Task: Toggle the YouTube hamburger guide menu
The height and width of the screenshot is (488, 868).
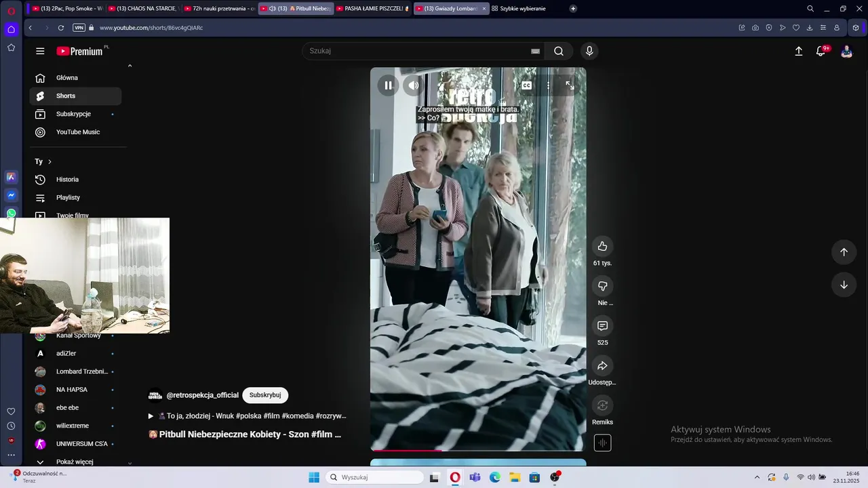Action: point(40,52)
